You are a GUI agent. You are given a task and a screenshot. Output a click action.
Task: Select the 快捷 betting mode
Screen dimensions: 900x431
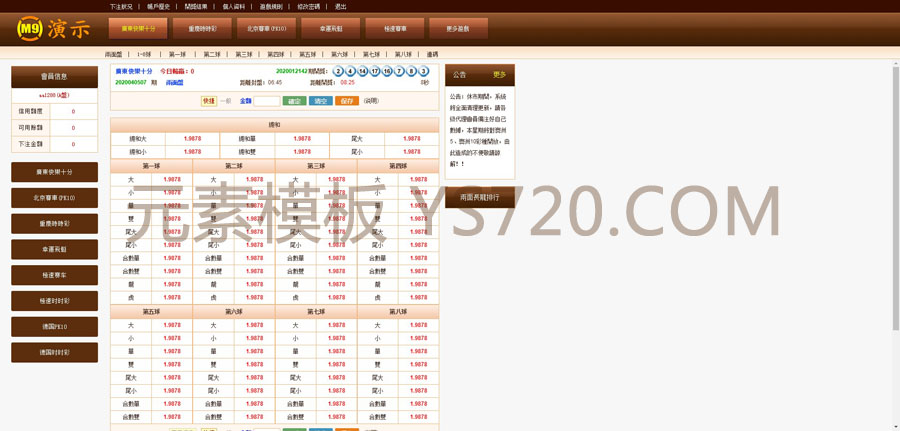point(209,101)
